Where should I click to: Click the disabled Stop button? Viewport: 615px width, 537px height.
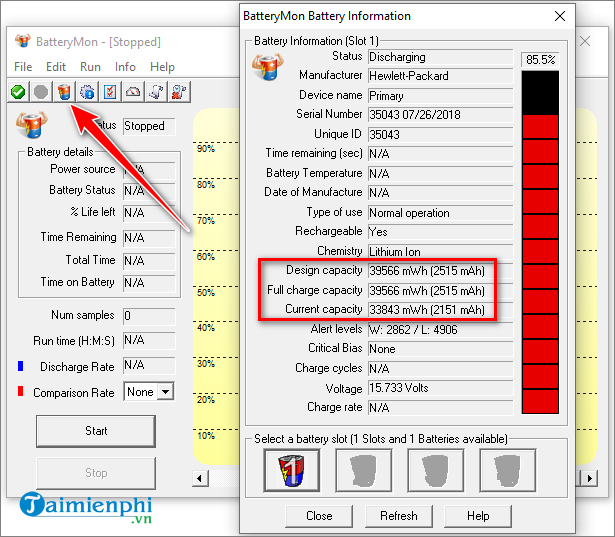(x=96, y=473)
